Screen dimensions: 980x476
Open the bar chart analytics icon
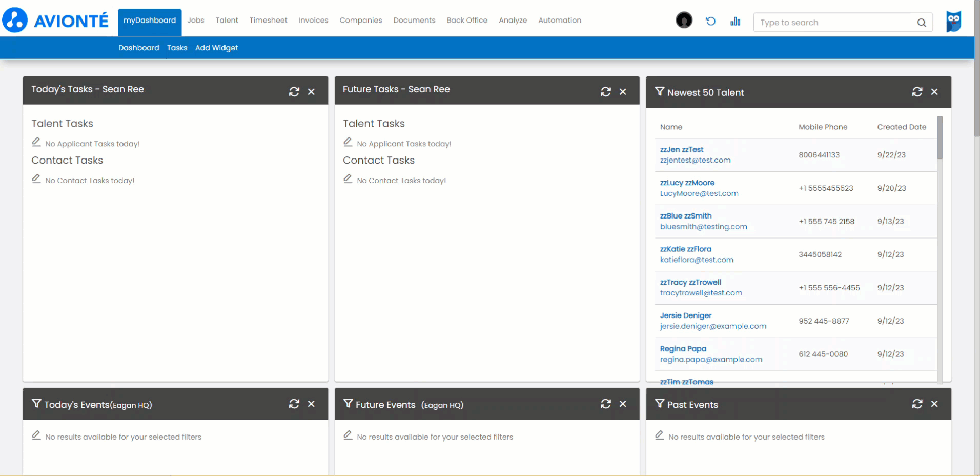pyautogui.click(x=736, y=21)
